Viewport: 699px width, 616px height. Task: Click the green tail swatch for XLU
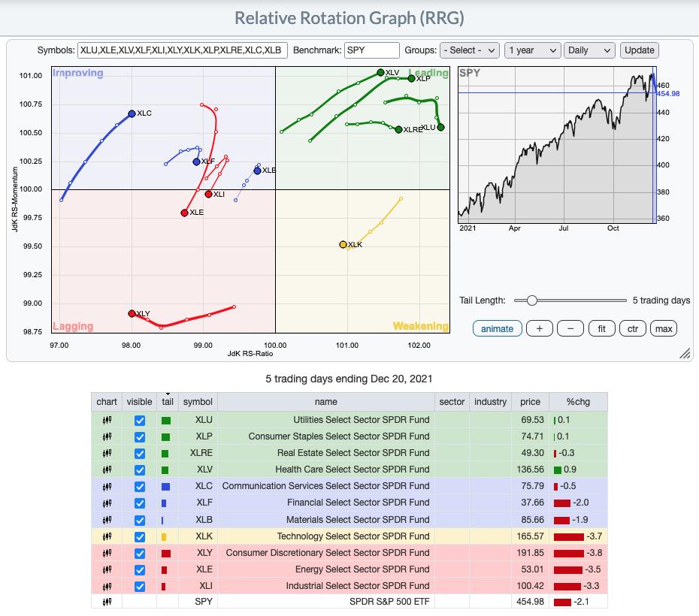pos(166,421)
